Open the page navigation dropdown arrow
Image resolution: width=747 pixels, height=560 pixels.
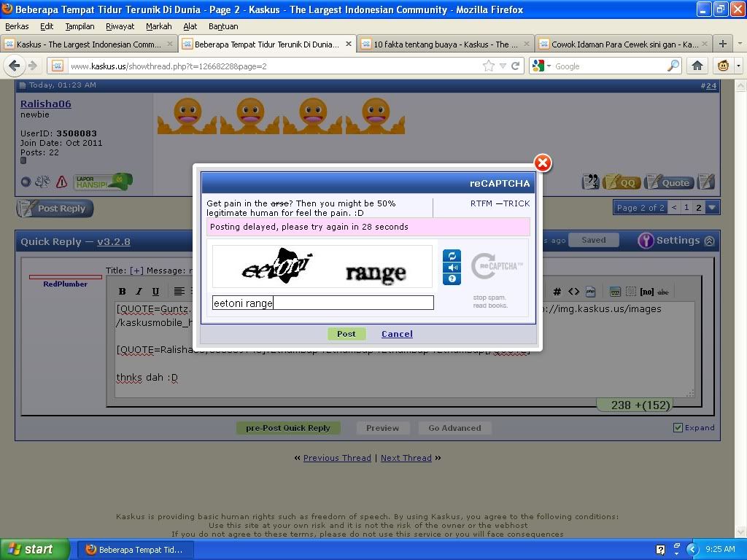pyautogui.click(x=712, y=208)
